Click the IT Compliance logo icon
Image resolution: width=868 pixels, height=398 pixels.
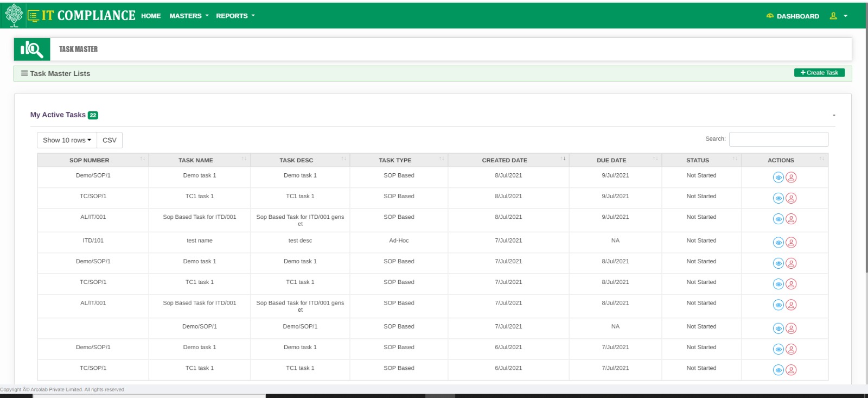coord(14,15)
